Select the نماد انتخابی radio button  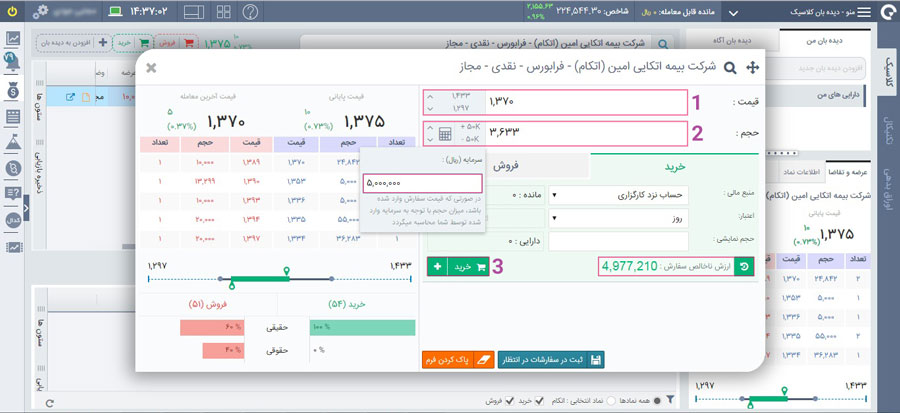[x=611, y=400]
